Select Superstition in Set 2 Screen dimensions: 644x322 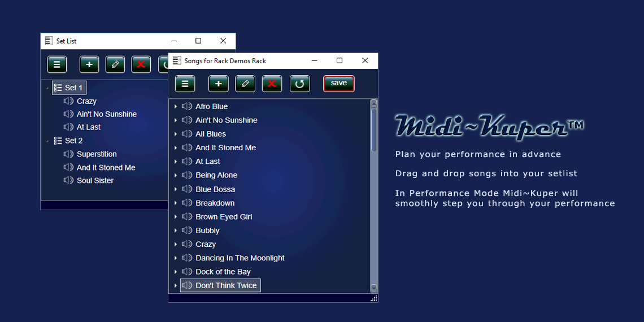97,154
